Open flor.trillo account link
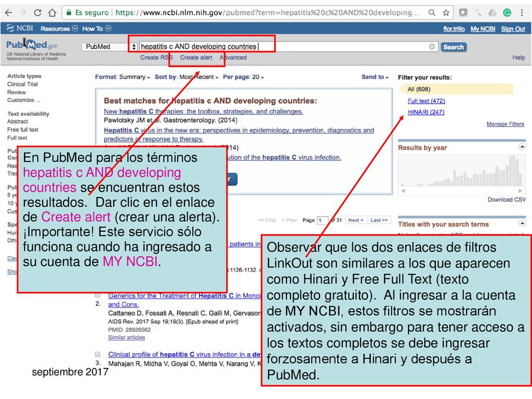 click(x=454, y=29)
